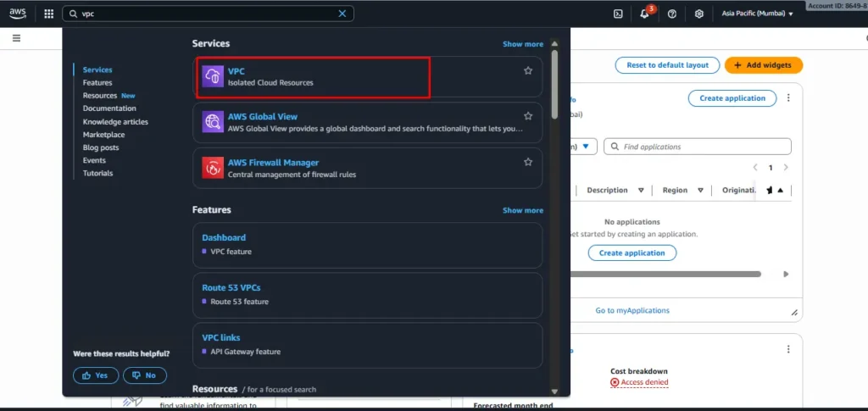Answer Yes to results helpful
The image size is (868, 411).
point(95,375)
